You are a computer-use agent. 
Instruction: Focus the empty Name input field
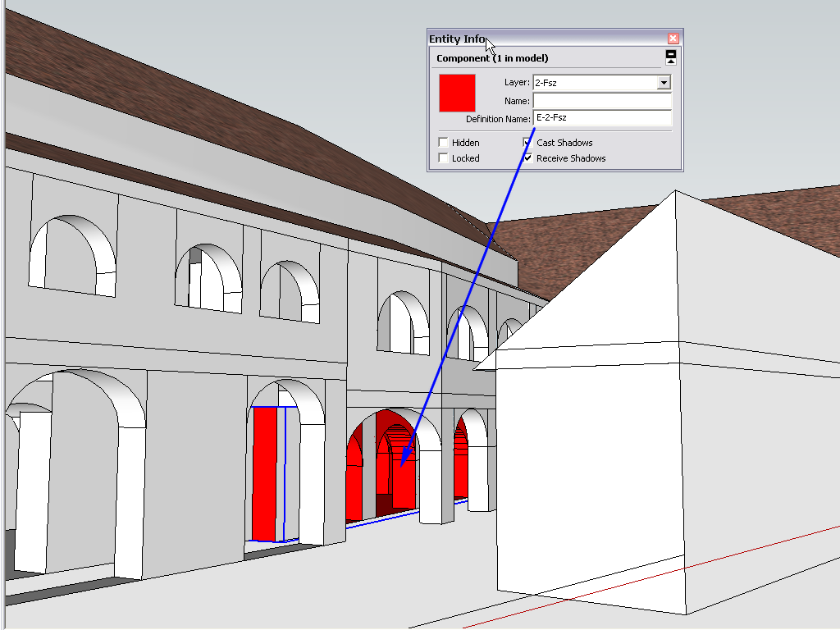(x=602, y=101)
